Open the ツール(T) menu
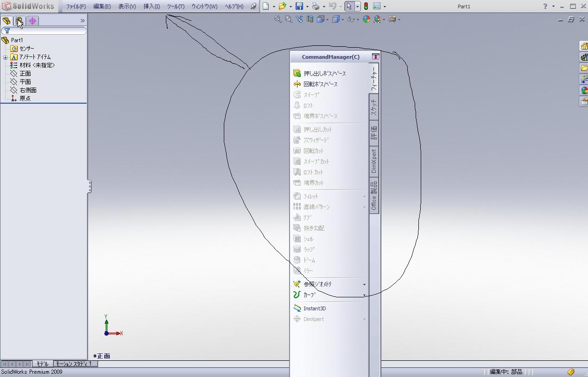Viewport: 588px width, 377px height. click(176, 6)
